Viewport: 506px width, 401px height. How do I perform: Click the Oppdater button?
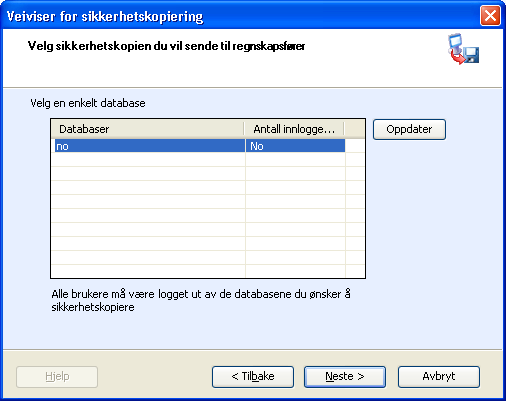409,129
